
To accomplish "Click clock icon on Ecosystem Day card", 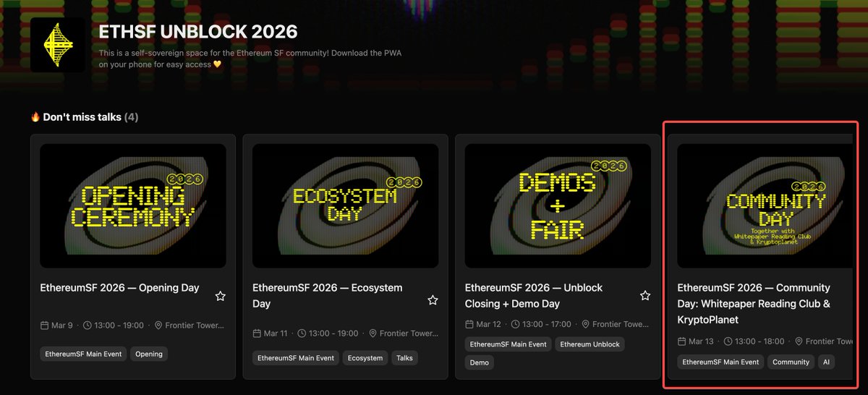I will coord(303,334).
